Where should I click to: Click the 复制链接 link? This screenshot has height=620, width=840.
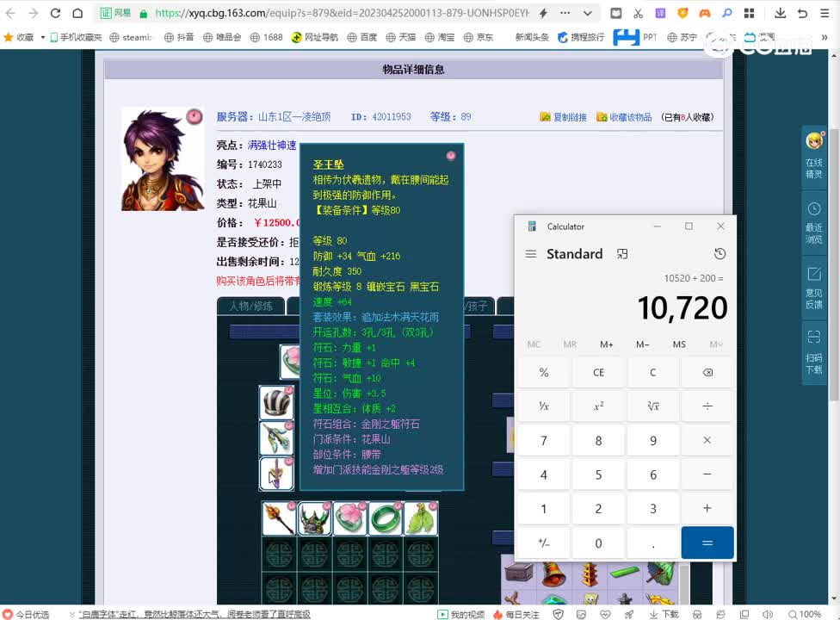[x=564, y=117]
